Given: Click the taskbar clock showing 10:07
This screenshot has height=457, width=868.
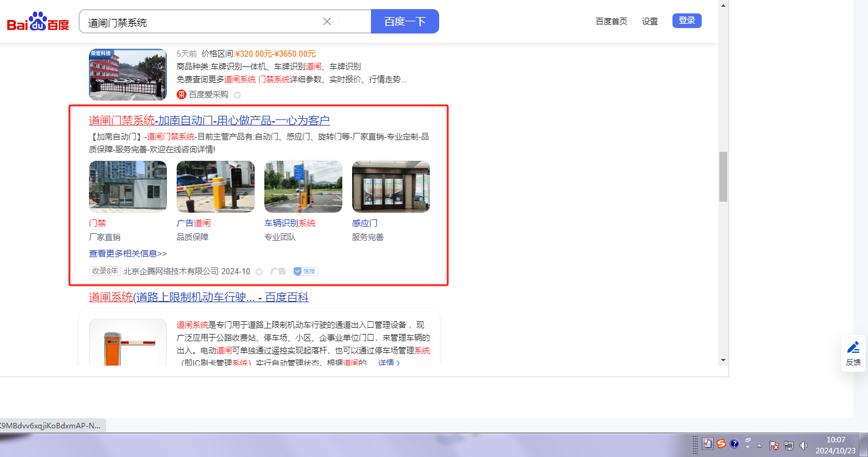Looking at the screenshot, I should [x=836, y=445].
